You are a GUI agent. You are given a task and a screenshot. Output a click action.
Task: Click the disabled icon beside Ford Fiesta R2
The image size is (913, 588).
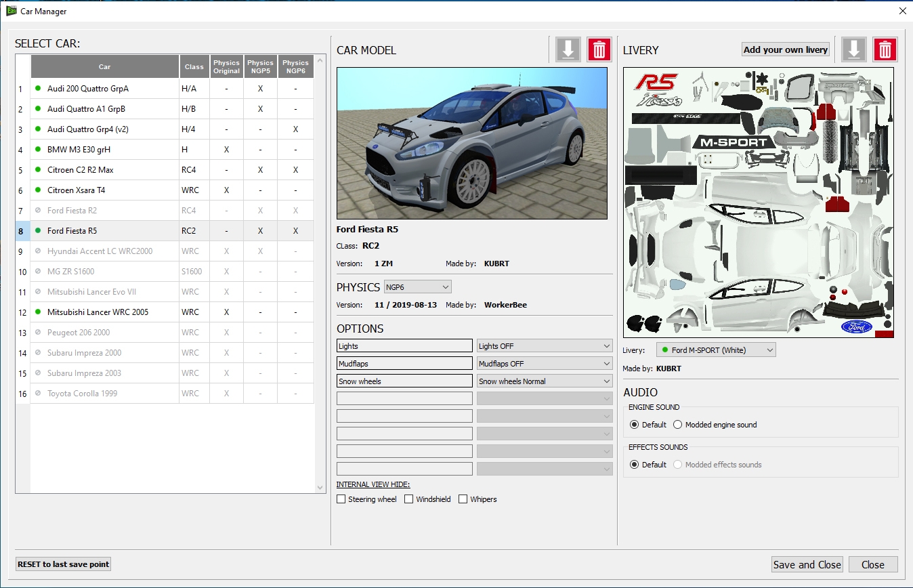pyautogui.click(x=38, y=210)
